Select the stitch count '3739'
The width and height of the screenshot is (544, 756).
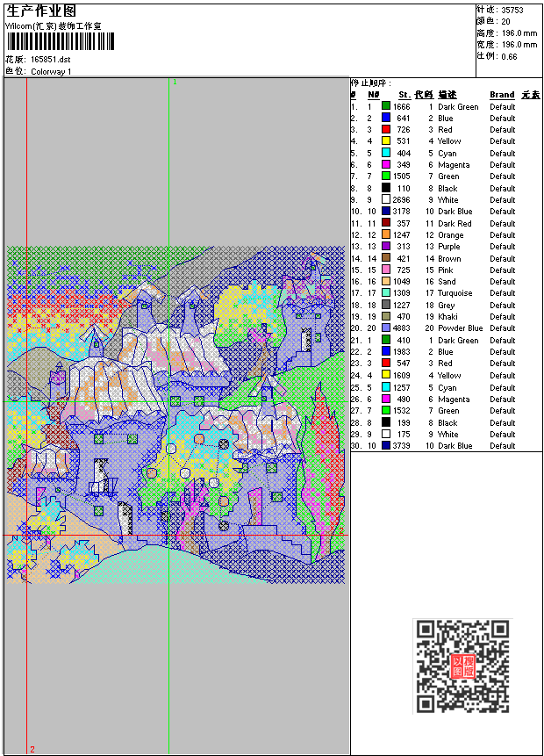pos(401,446)
